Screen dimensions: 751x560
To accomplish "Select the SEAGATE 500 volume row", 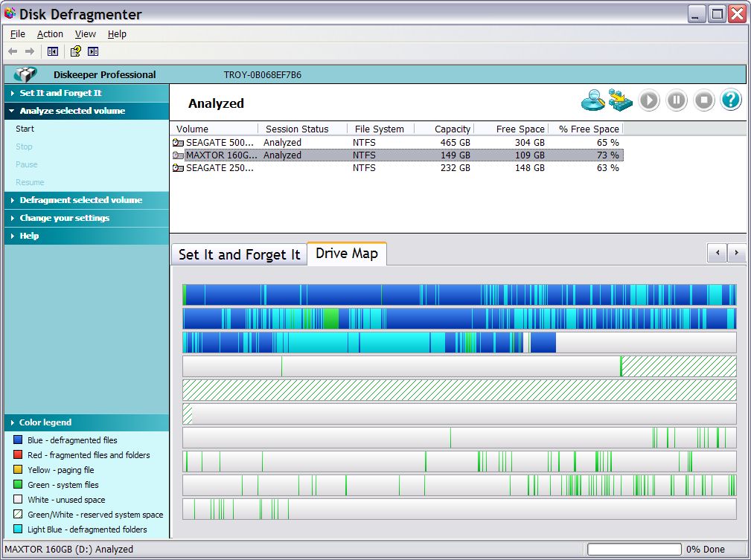I will [220, 142].
